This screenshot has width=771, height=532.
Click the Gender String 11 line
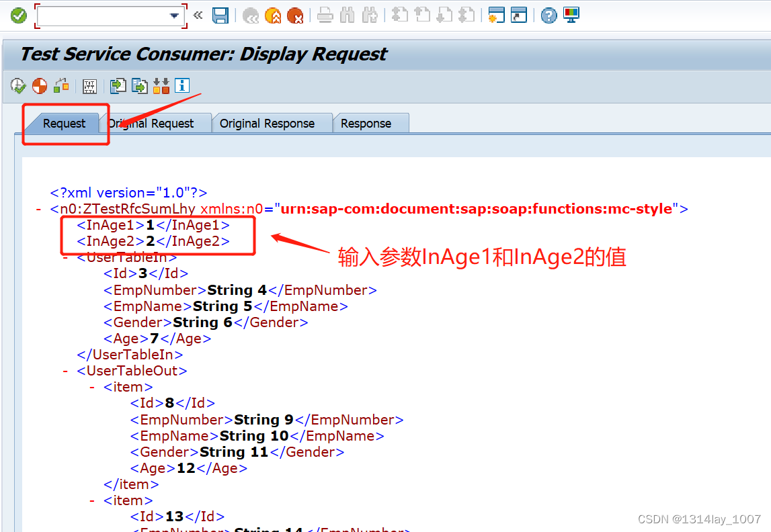[x=237, y=452]
